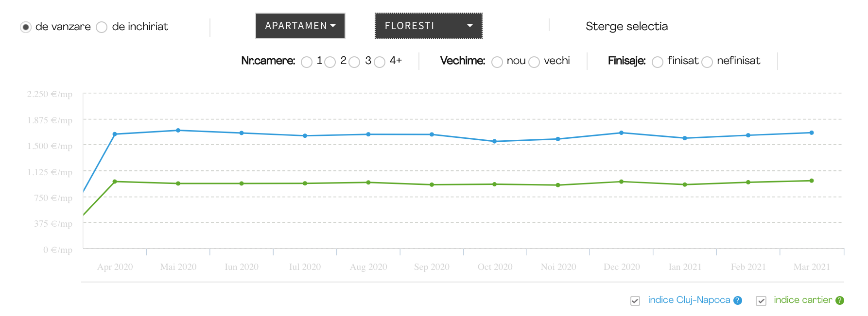
Task: Click the green Mar 2021 data point
Action: tap(812, 181)
